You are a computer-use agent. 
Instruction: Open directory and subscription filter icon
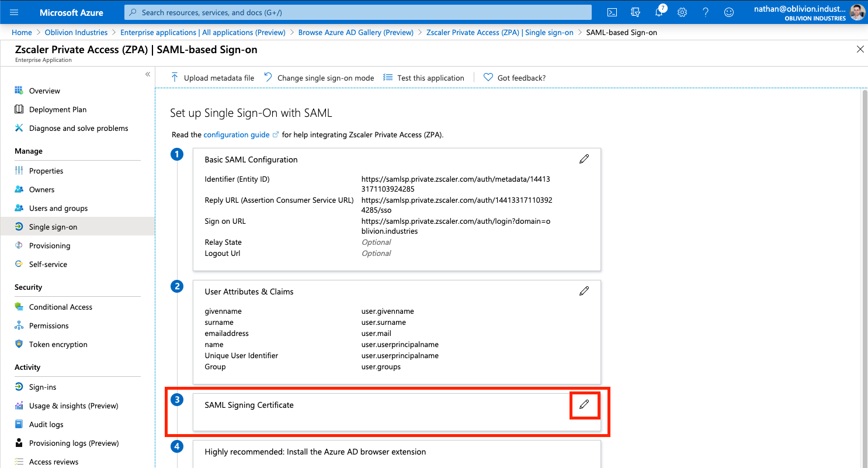(x=636, y=12)
